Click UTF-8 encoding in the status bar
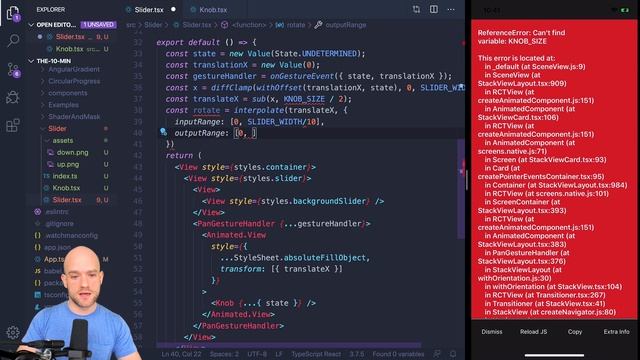The width and height of the screenshot is (640, 360). pos(257,354)
